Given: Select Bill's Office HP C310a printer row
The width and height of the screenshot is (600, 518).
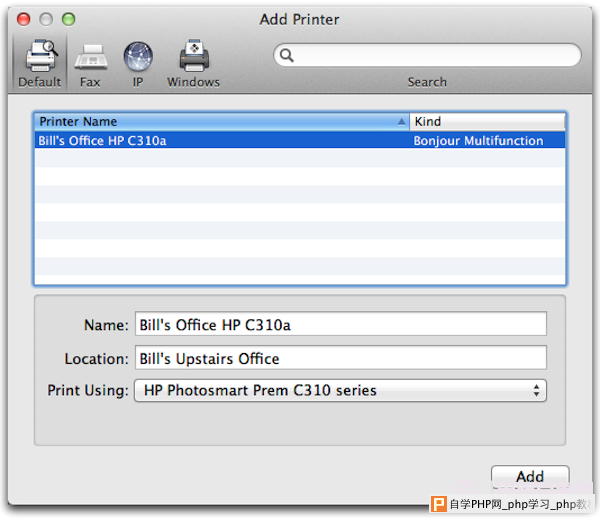Looking at the screenshot, I should (x=300, y=140).
